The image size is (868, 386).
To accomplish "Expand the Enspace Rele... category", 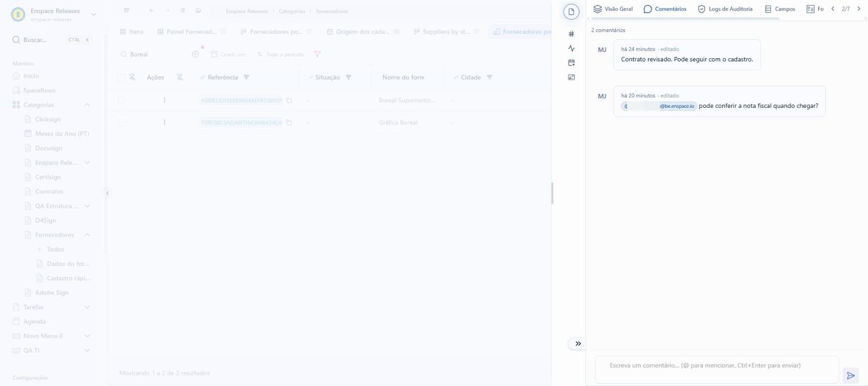I will pyautogui.click(x=87, y=163).
